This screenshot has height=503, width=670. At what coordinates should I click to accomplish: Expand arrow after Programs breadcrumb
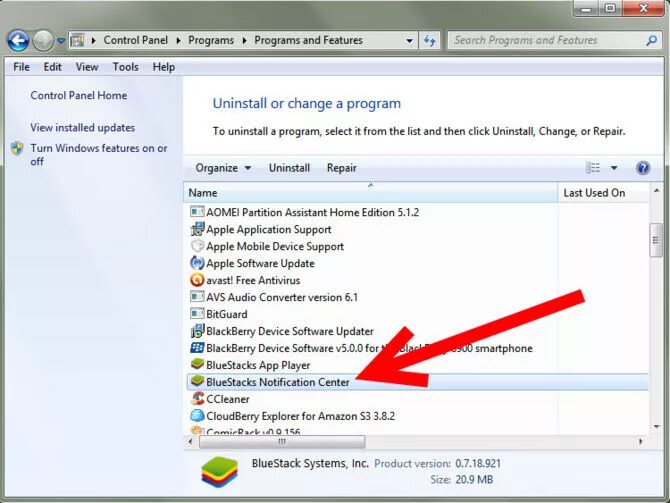(x=244, y=41)
